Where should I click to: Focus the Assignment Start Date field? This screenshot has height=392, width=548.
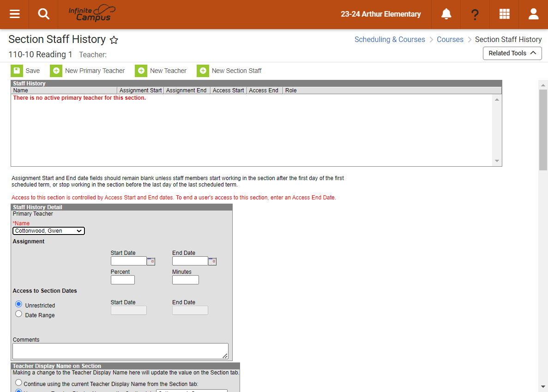pos(129,261)
